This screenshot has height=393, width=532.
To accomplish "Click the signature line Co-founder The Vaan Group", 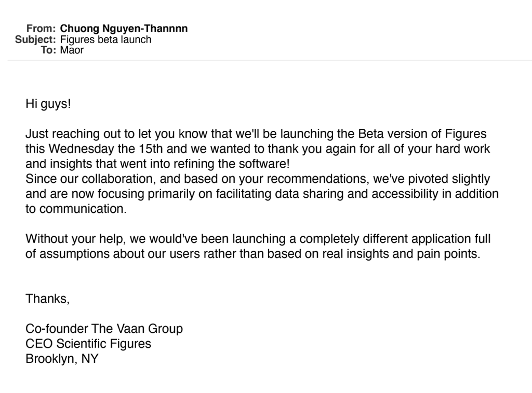I will click(x=104, y=329).
